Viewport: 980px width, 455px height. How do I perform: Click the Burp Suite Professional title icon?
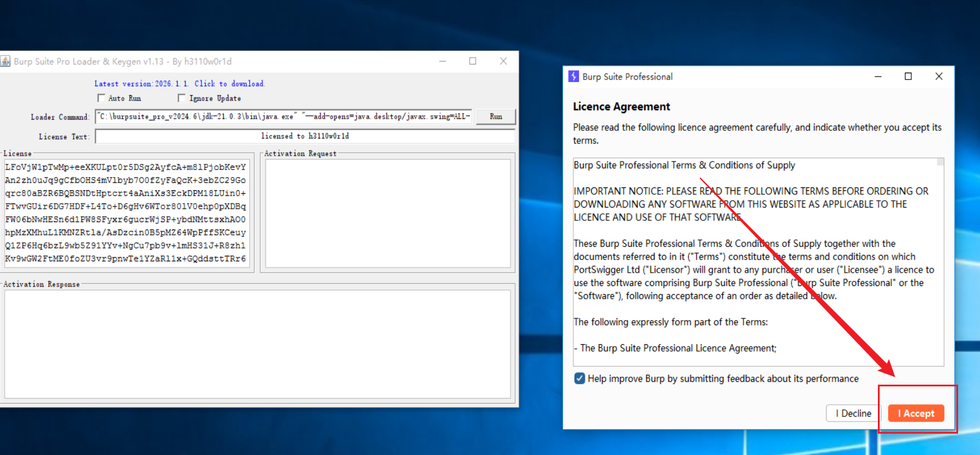[573, 77]
